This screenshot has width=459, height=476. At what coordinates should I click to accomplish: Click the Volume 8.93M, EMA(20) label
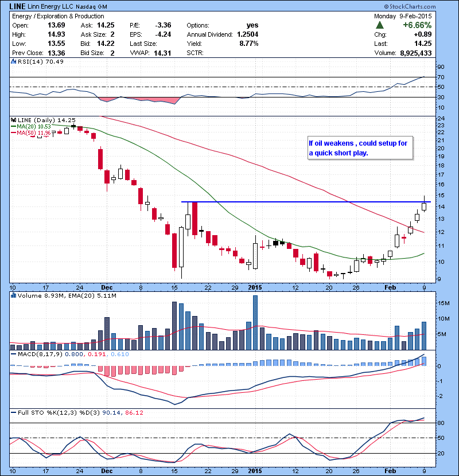coord(67,296)
